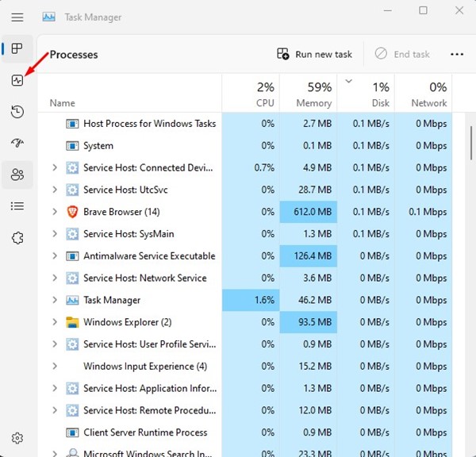Click Windows Explorer 93.5 MB memory cell
Viewport: 476px width, 457px height.
(x=308, y=322)
